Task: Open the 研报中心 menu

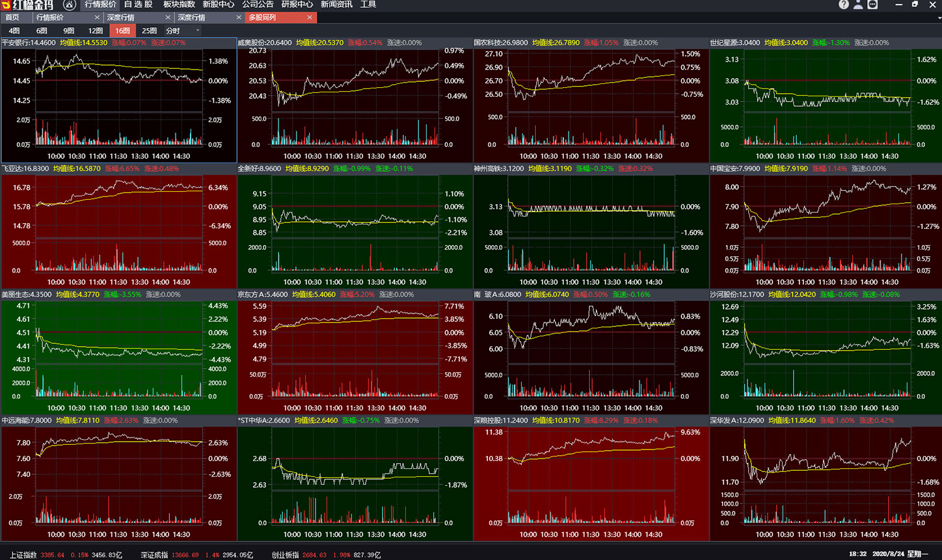Action: tap(297, 5)
